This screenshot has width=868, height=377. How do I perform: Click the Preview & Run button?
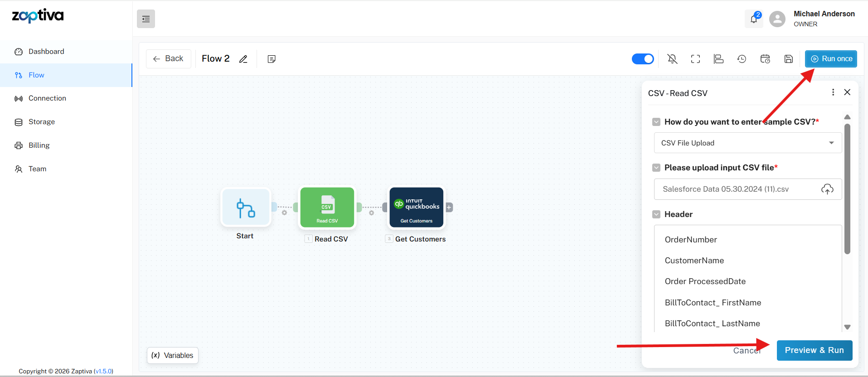tap(814, 350)
